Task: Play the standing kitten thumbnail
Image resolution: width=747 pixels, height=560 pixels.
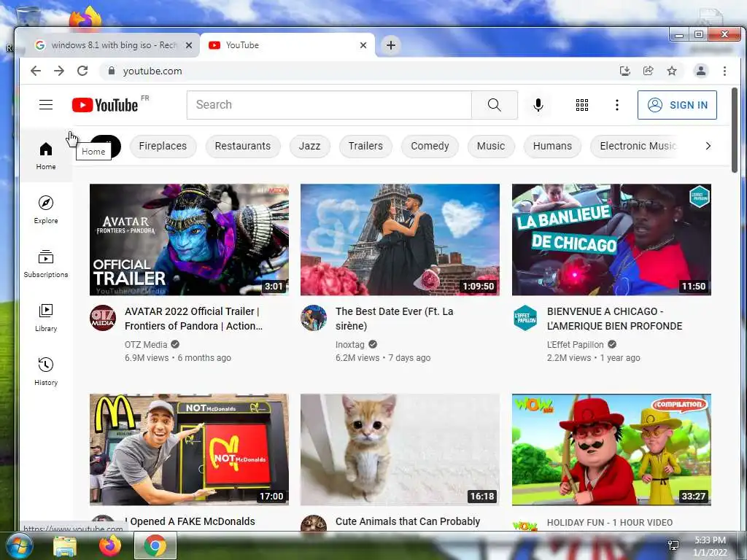Action: pyautogui.click(x=400, y=449)
